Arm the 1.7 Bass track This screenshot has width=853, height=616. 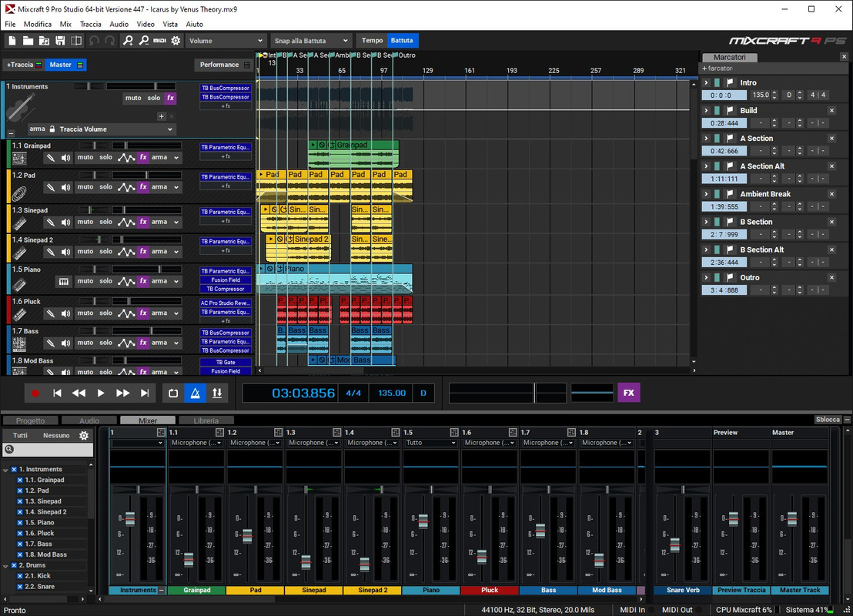[159, 343]
